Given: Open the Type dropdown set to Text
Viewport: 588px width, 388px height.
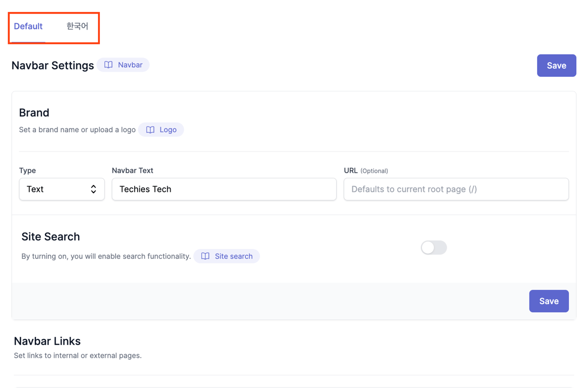Looking at the screenshot, I should tap(56, 189).
